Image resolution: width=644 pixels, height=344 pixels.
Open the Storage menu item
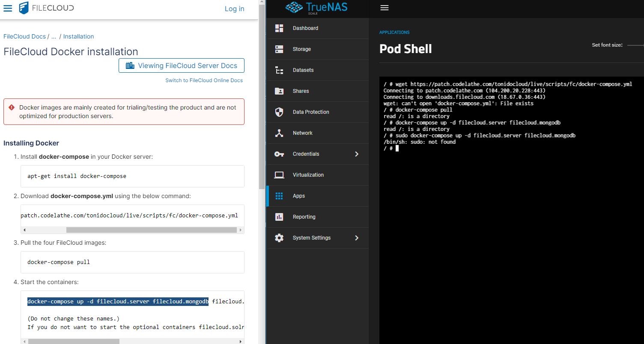[317, 49]
